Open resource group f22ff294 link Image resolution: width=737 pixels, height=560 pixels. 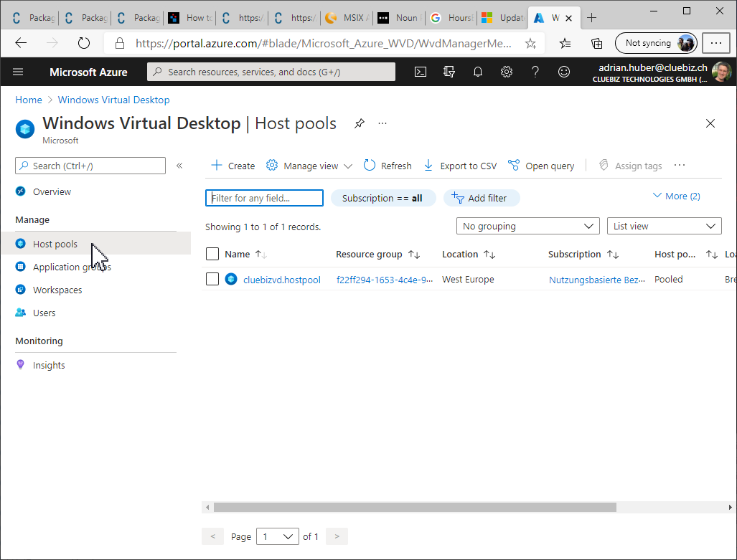(x=385, y=280)
